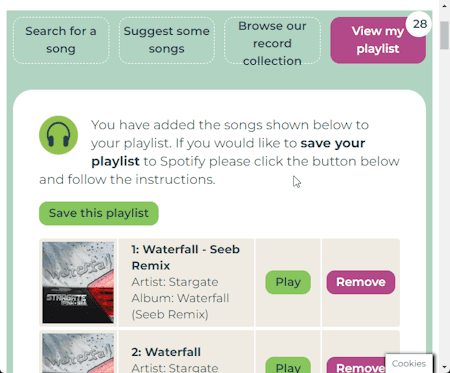
Task: Remove the second Waterfall track
Action: coord(356,365)
